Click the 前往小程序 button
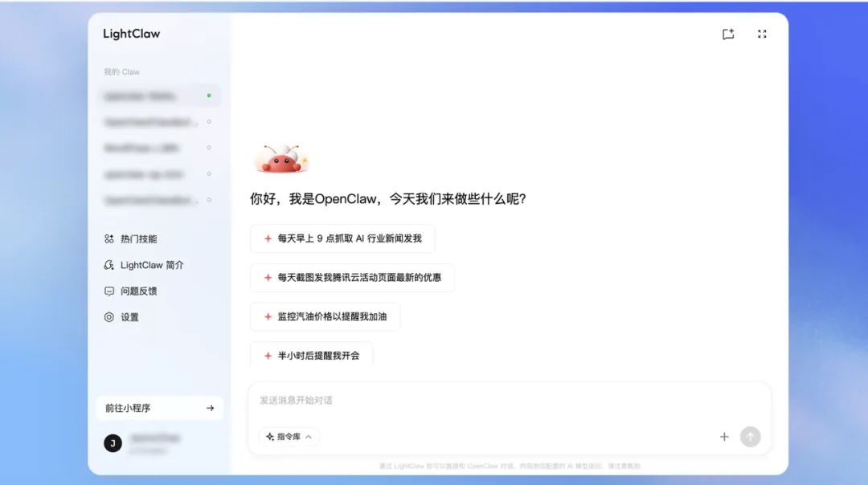Image resolution: width=868 pixels, height=485 pixels. pyautogui.click(x=159, y=408)
